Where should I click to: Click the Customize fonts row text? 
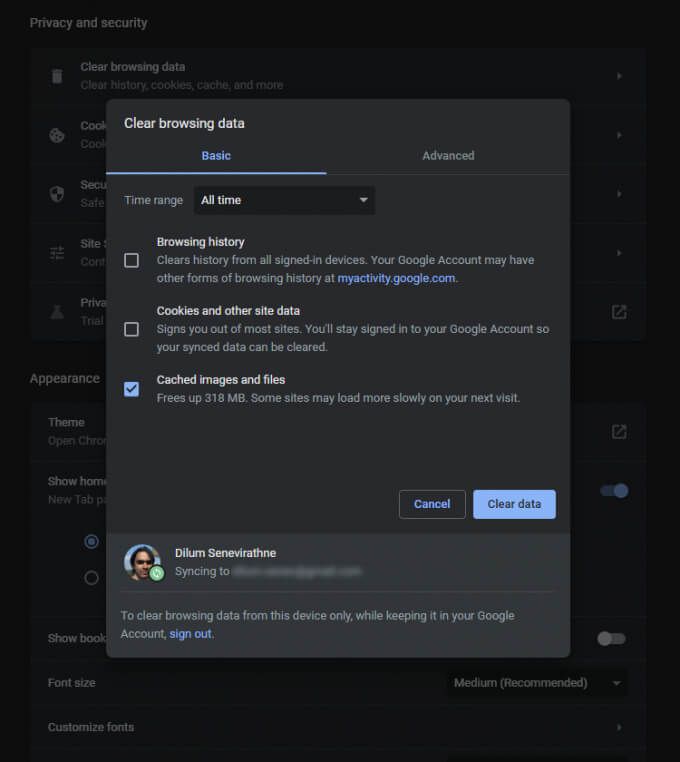[x=91, y=727]
